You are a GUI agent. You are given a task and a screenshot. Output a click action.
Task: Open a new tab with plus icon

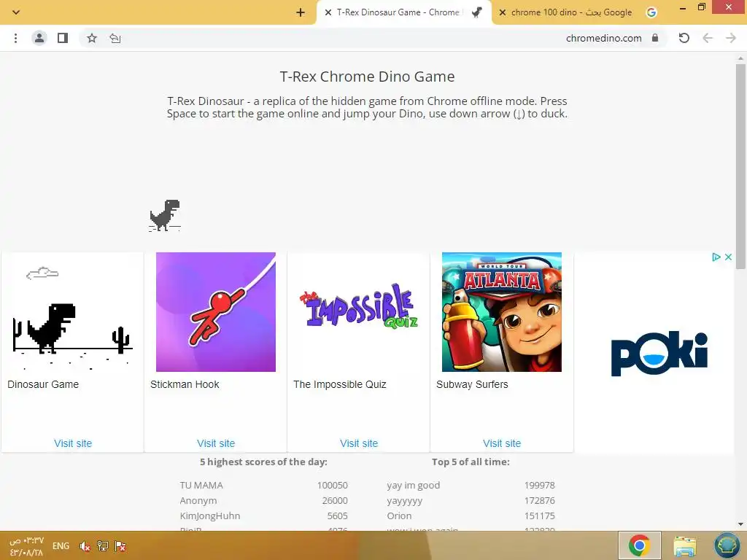click(x=300, y=12)
